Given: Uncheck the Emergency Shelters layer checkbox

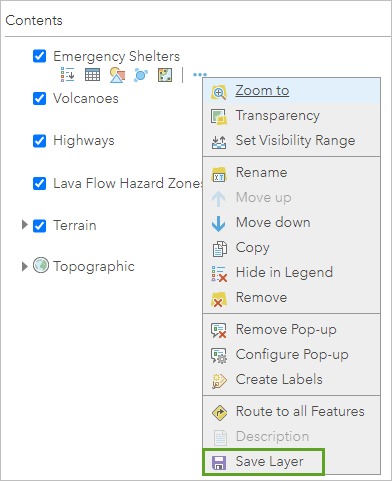Looking at the screenshot, I should tap(40, 56).
